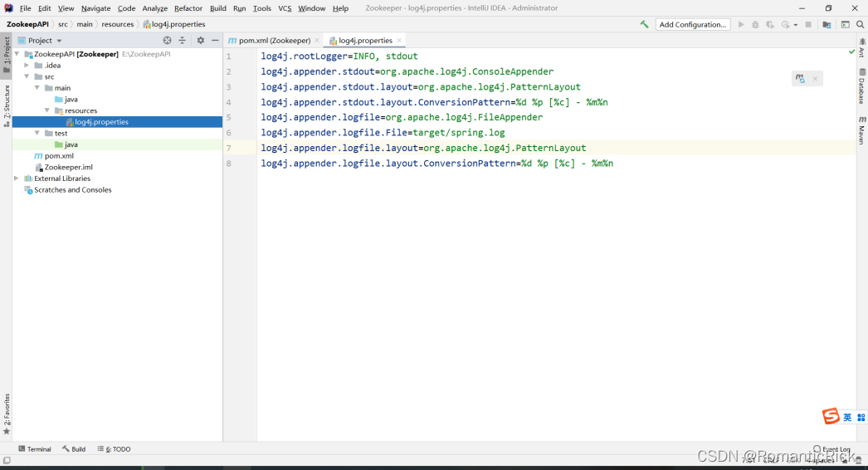Toggle the Structure tool window

(x=6, y=105)
